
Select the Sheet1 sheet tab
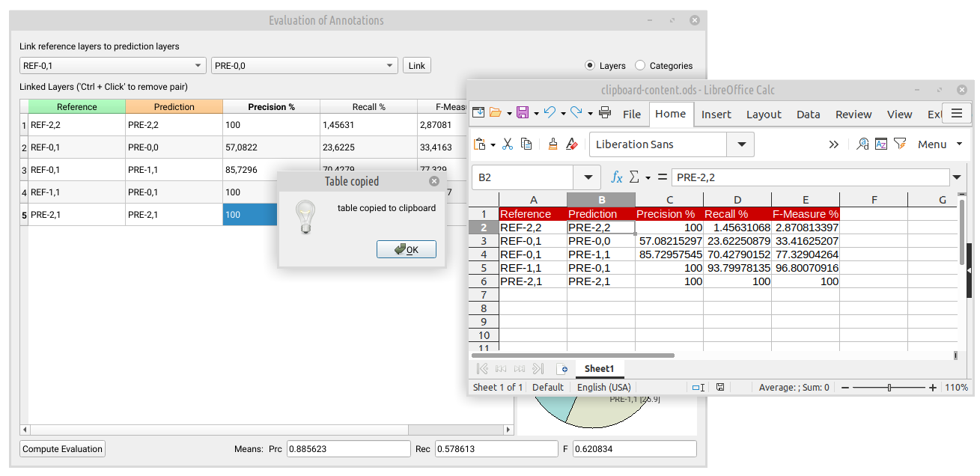599,369
